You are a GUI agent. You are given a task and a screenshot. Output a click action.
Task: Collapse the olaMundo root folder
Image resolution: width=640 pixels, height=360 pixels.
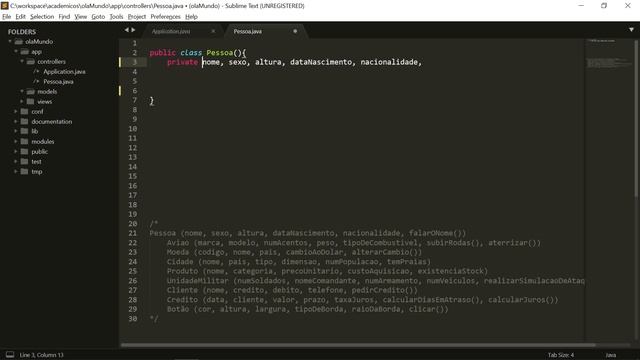tap(10, 41)
